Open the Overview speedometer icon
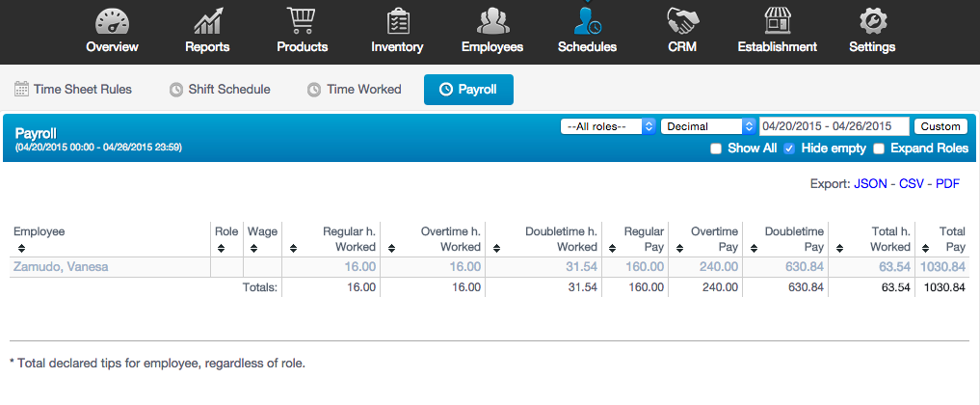The image size is (980, 405). [x=112, y=20]
